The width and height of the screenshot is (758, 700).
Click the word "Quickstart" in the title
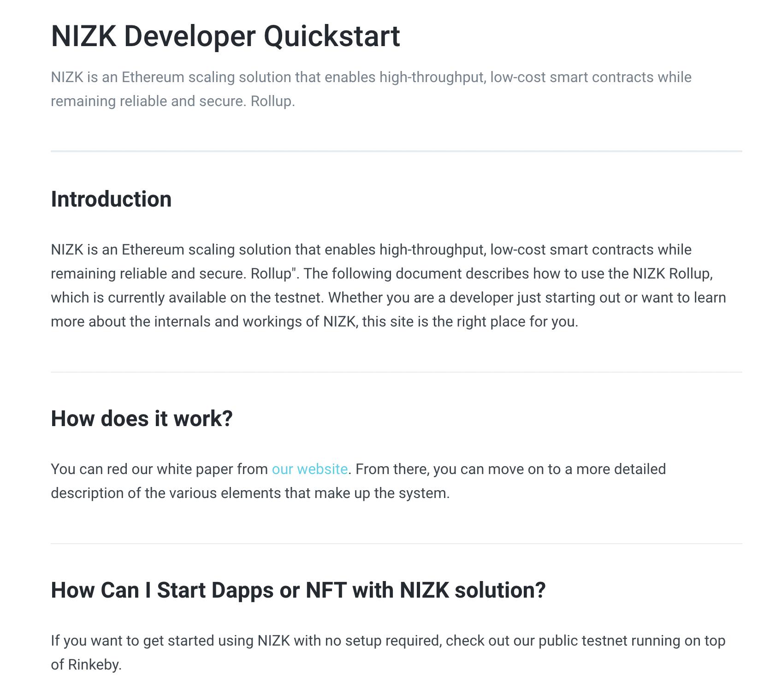pyautogui.click(x=332, y=36)
